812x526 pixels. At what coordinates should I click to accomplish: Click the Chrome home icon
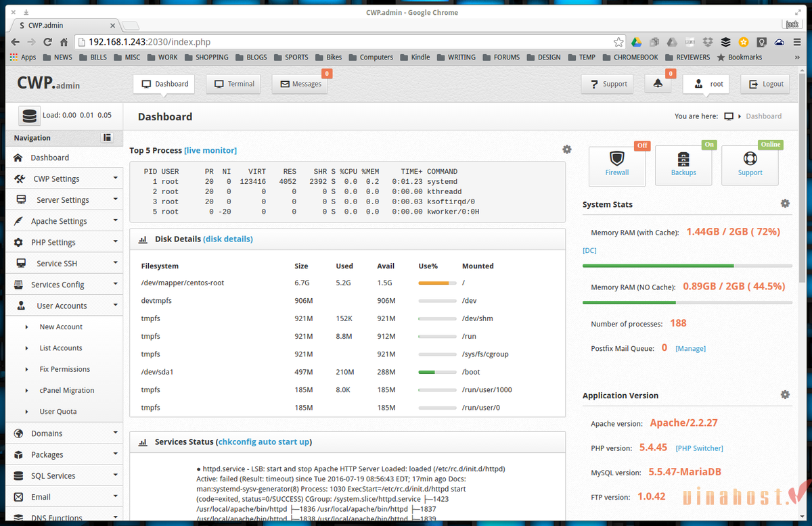(x=64, y=41)
